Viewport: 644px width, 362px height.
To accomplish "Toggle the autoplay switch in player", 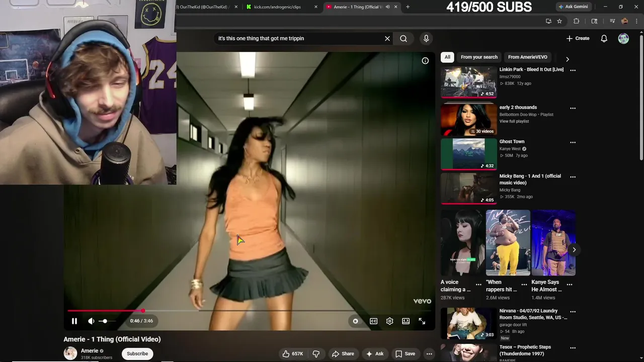I will tap(355, 321).
